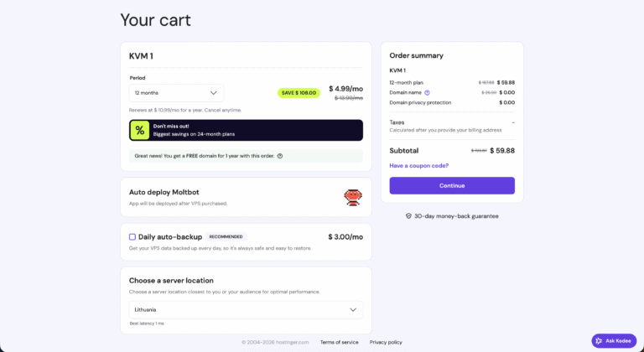Open the 'Have a coupon code?' link

[418, 166]
